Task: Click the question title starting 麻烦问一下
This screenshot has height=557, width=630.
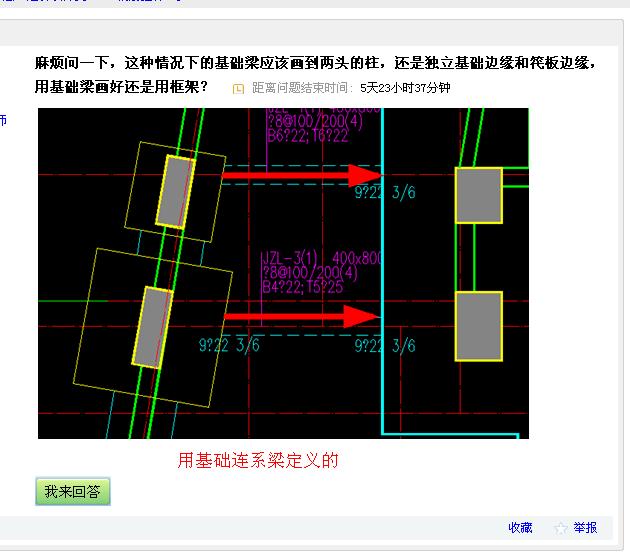Action: point(315,63)
